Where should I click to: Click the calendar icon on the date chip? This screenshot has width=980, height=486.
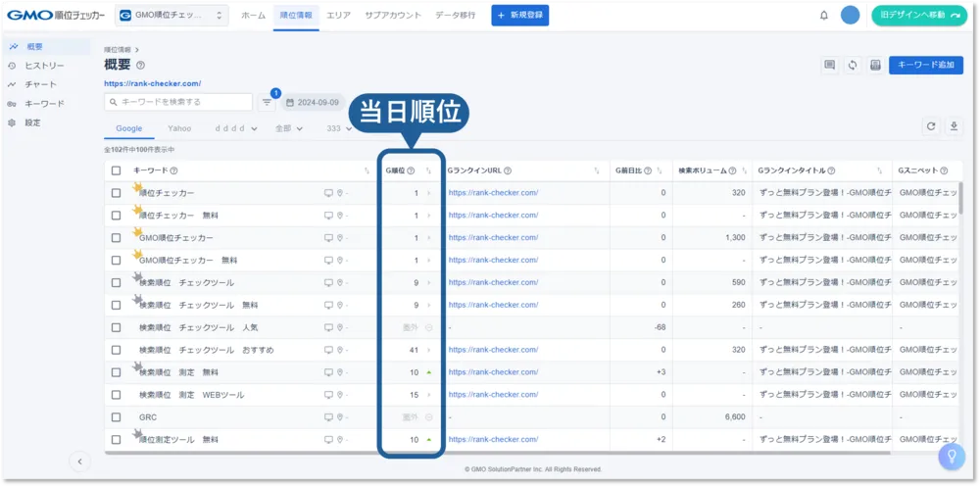coord(290,103)
